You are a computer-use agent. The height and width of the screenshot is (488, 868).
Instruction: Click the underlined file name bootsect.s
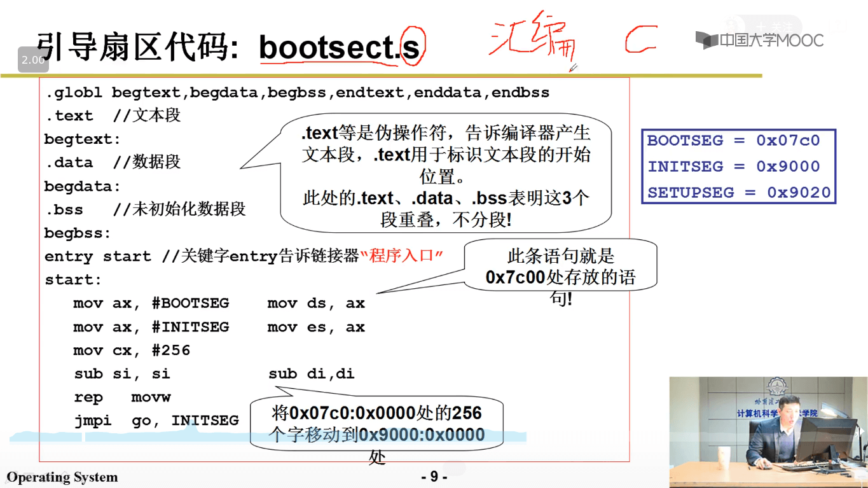[x=340, y=48]
